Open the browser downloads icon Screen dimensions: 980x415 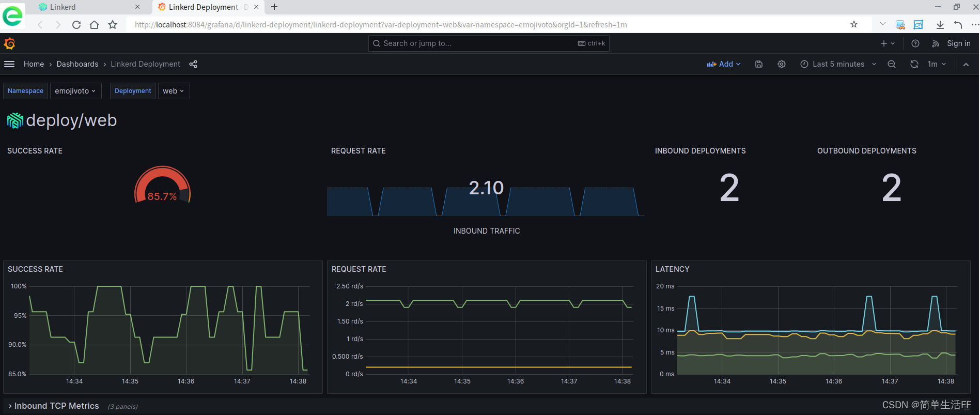click(940, 25)
